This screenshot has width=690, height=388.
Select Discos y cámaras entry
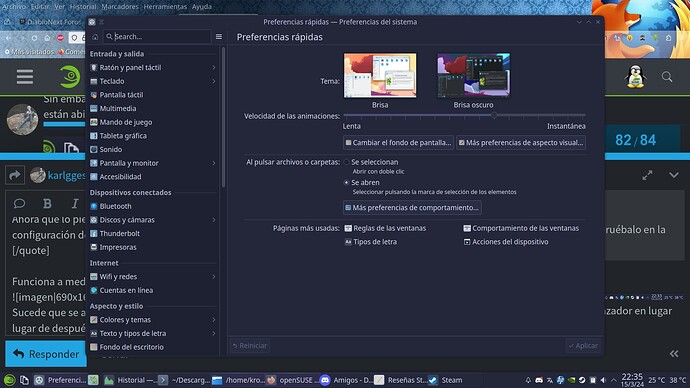153,220
